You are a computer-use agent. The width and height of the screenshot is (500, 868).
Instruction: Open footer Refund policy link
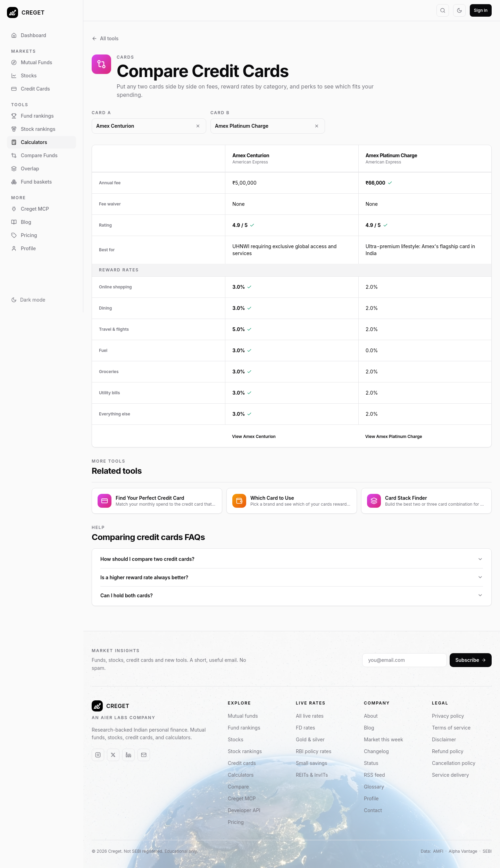[x=448, y=751]
